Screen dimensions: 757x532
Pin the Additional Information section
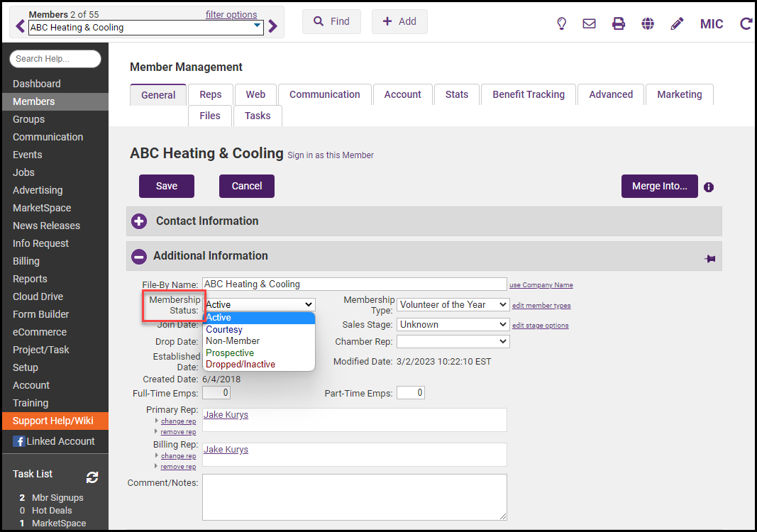point(709,259)
